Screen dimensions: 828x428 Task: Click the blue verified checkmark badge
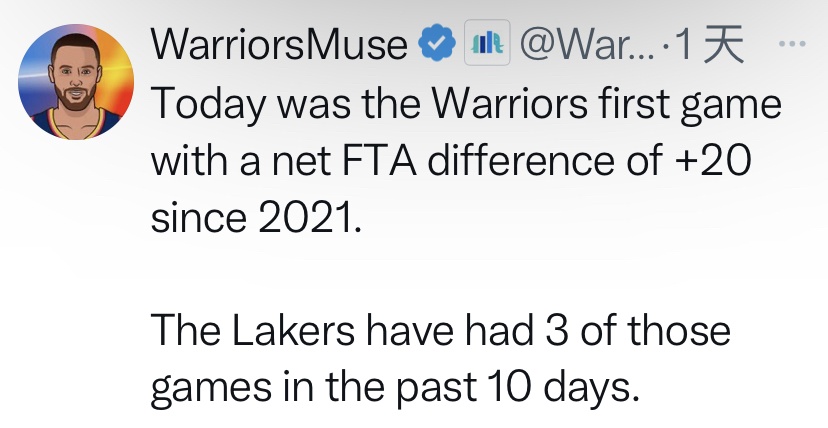pos(431,44)
